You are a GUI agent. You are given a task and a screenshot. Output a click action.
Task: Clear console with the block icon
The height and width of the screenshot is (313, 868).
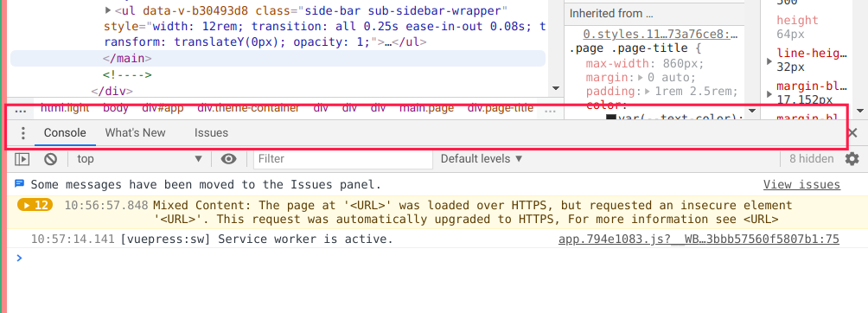coord(50,159)
